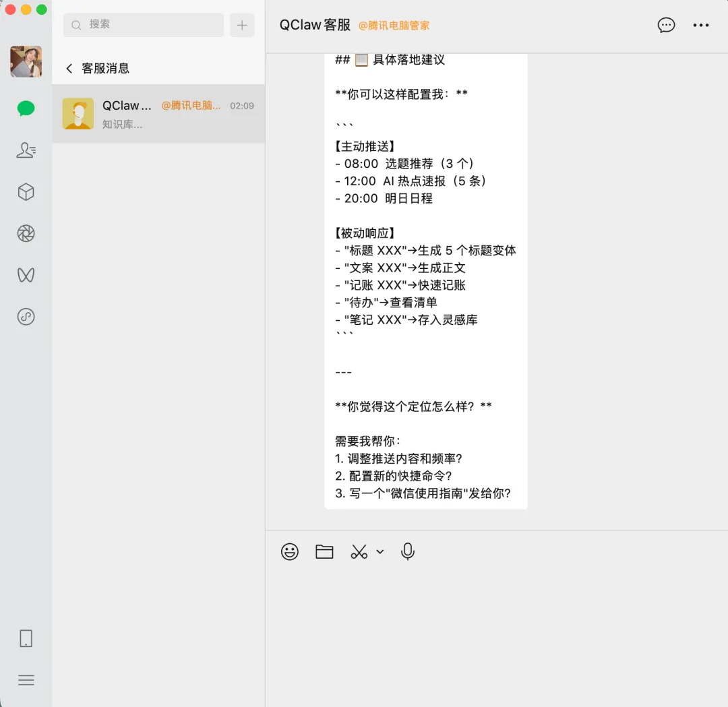Screen dimensions: 728x707
Task: Open the Contacts icon in sidebar
Action: point(26,150)
